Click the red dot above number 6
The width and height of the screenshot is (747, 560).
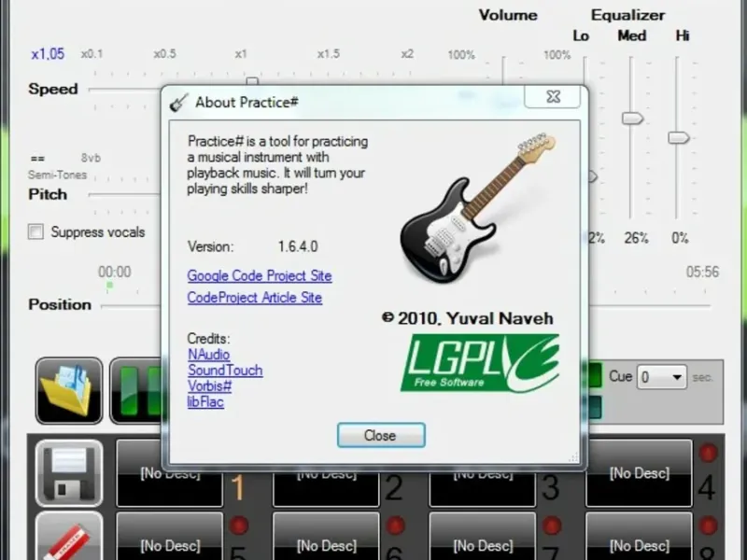395,525
